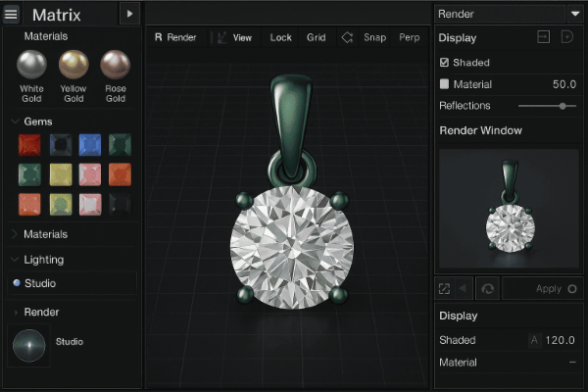Click the A toggle beside Shaded value
Screen dimensions: 588x392
pyautogui.click(x=534, y=340)
